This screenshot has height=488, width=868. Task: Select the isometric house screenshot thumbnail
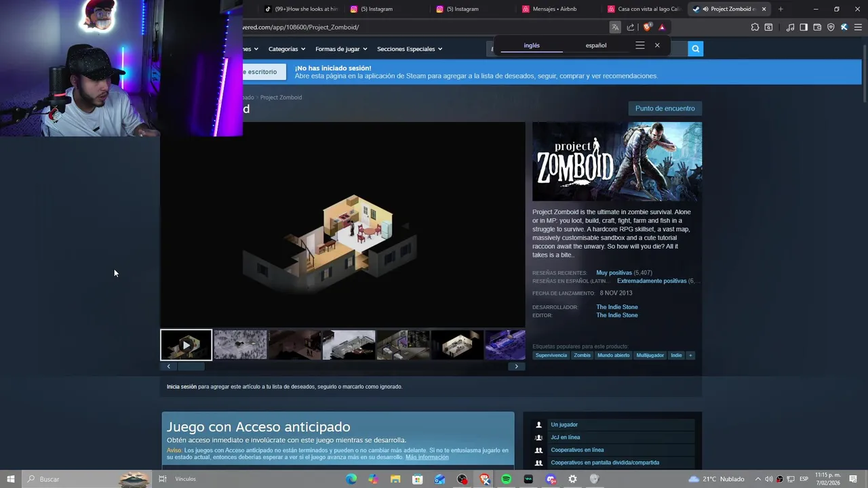pos(457,345)
